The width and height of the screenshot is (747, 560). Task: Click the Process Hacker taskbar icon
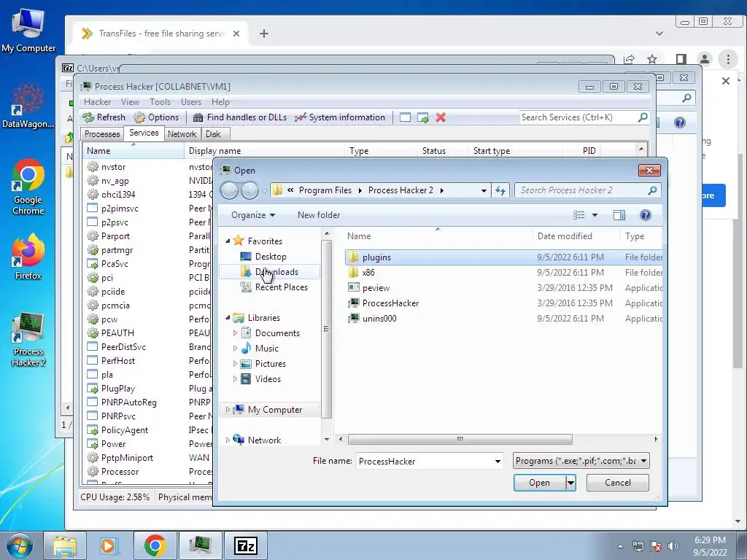(x=201, y=545)
